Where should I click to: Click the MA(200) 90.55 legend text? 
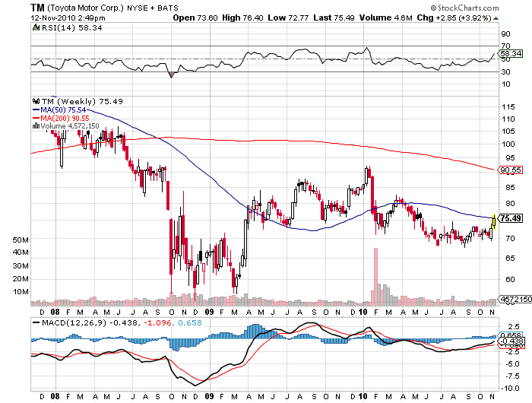coord(65,118)
